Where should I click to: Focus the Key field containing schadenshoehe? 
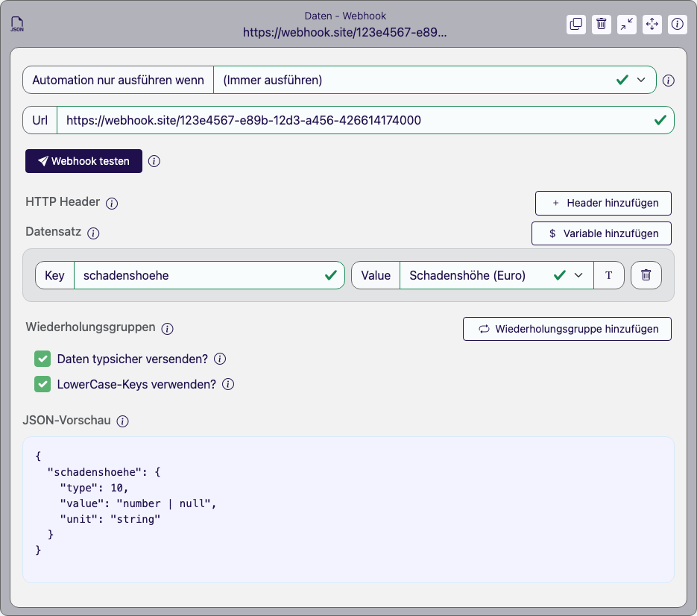[x=209, y=275]
